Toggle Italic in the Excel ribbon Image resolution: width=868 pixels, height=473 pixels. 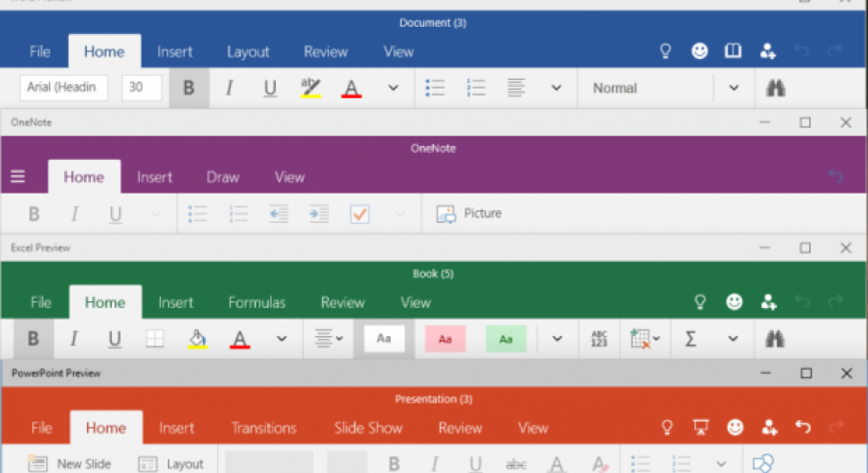point(74,338)
